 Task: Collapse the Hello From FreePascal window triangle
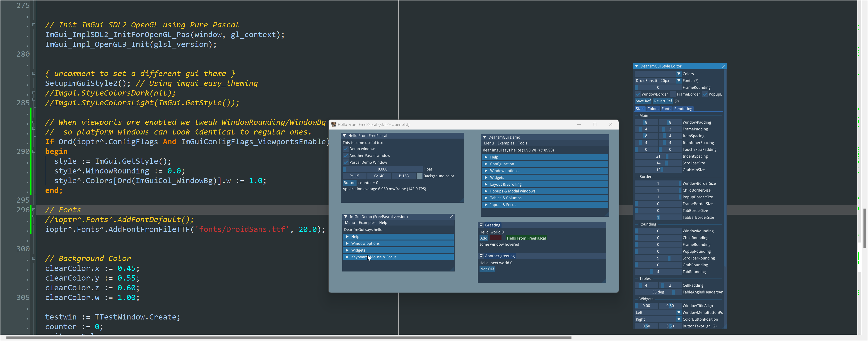point(344,136)
